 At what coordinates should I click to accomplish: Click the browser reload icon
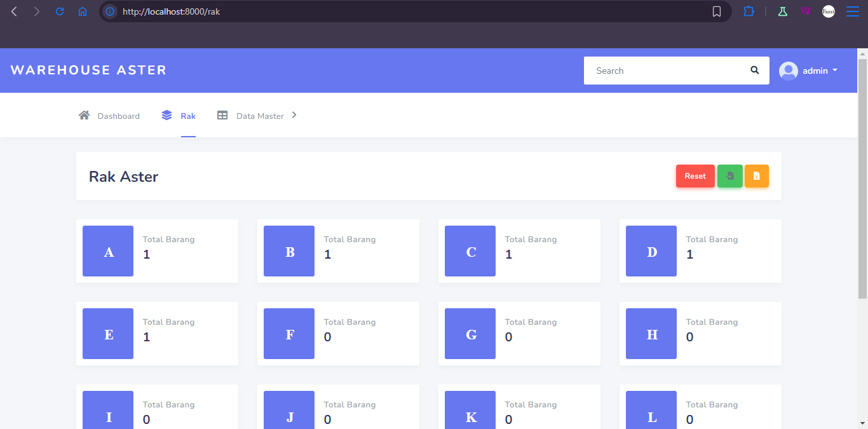point(60,11)
